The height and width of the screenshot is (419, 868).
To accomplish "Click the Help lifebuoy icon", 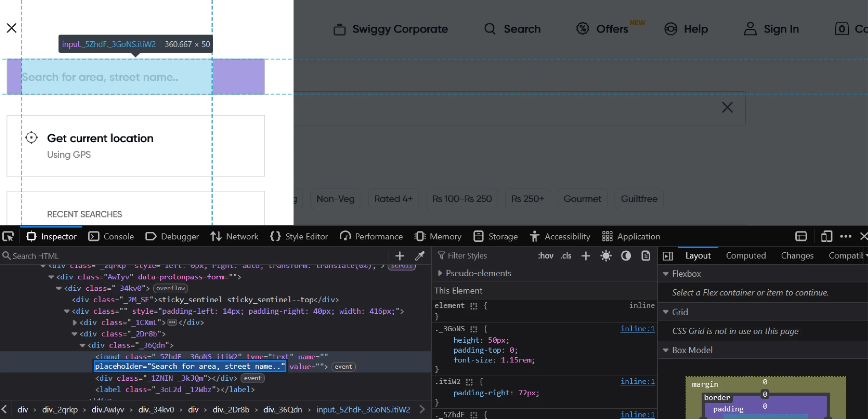I will (x=671, y=29).
